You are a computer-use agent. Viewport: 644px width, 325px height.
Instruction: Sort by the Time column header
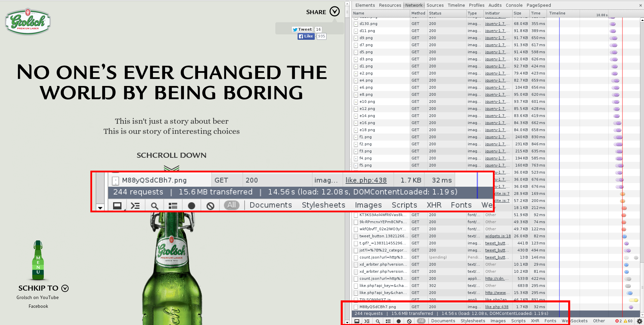click(x=538, y=13)
